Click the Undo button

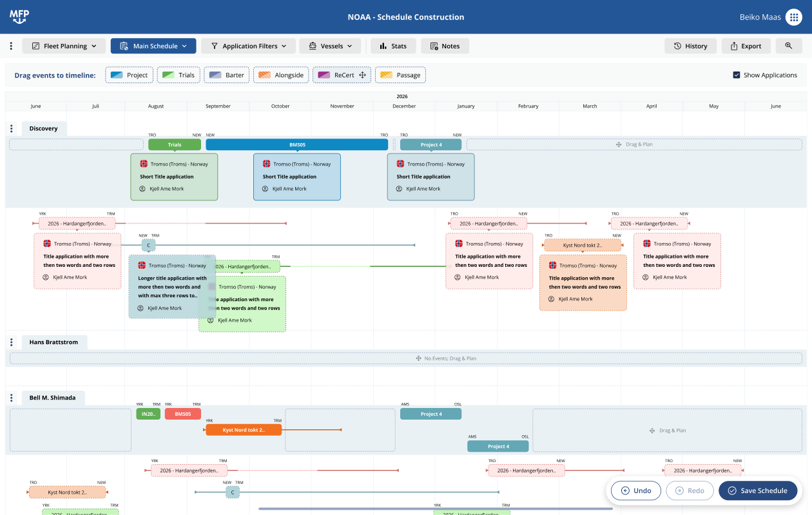pos(635,491)
